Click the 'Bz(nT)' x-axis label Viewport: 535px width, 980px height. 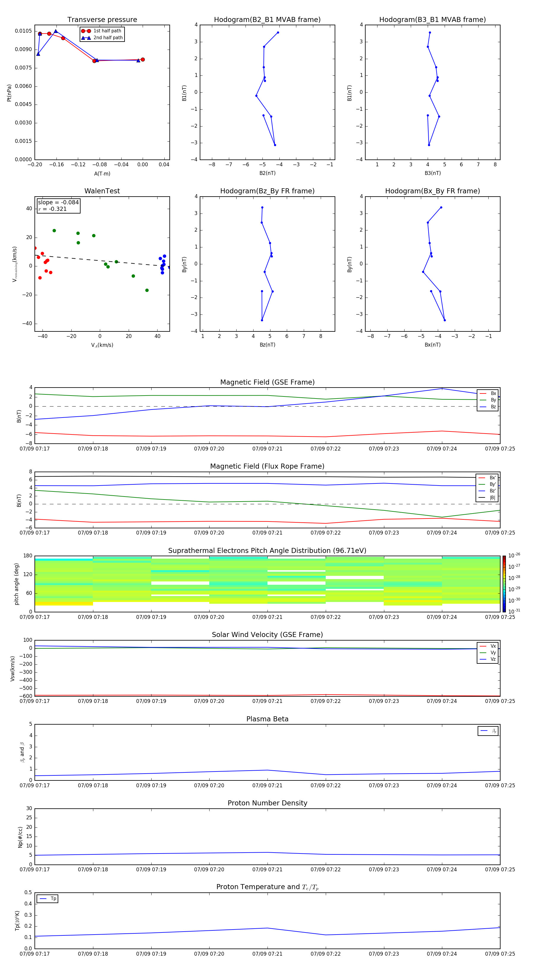(267, 345)
